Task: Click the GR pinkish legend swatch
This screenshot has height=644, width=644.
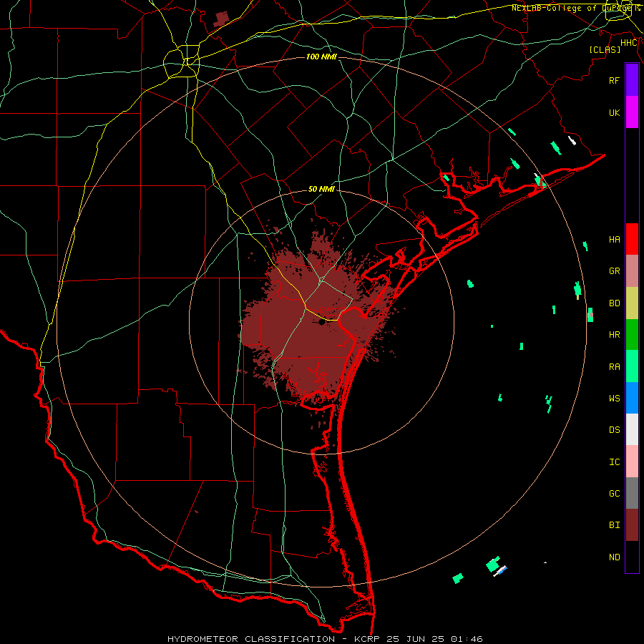Action: (x=632, y=271)
